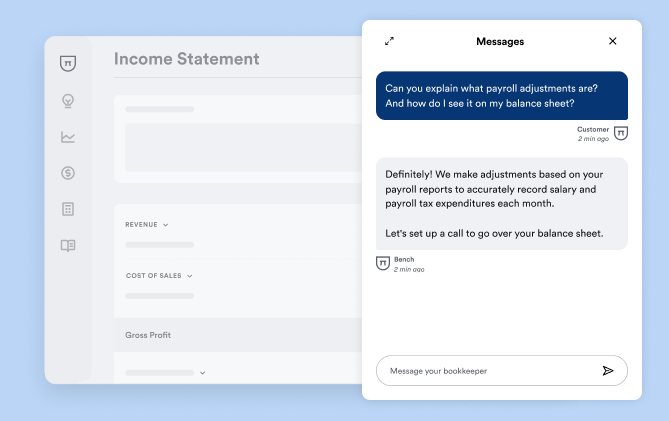
Task: Click the Customer avatar badge
Action: 621,133
